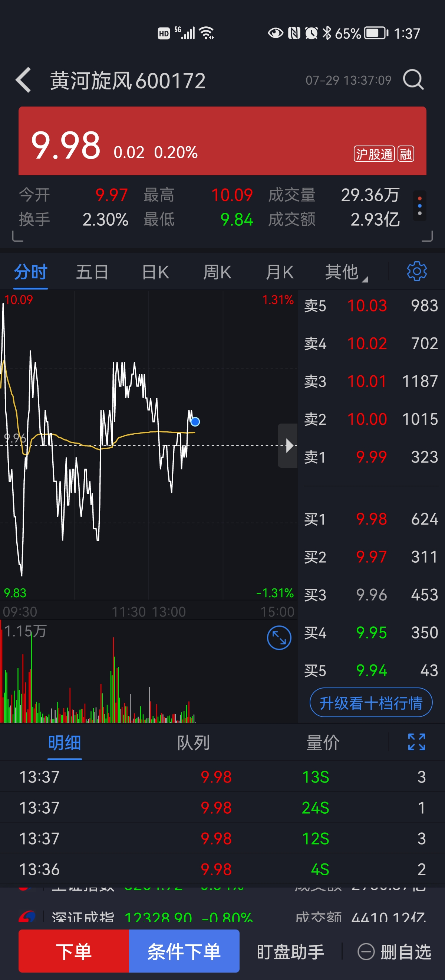This screenshot has height=980, width=445.
Task: Tap the 成交量 29.36万 value
Action: 370,195
